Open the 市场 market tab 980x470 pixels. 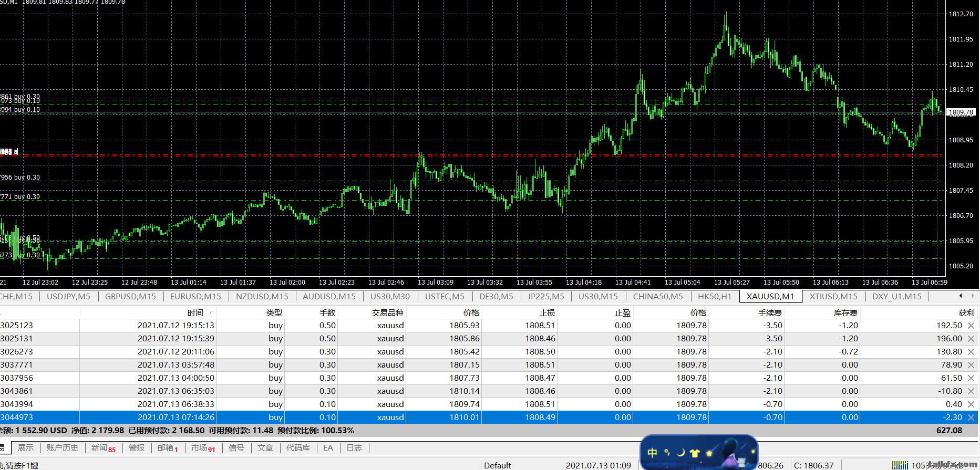(203, 448)
